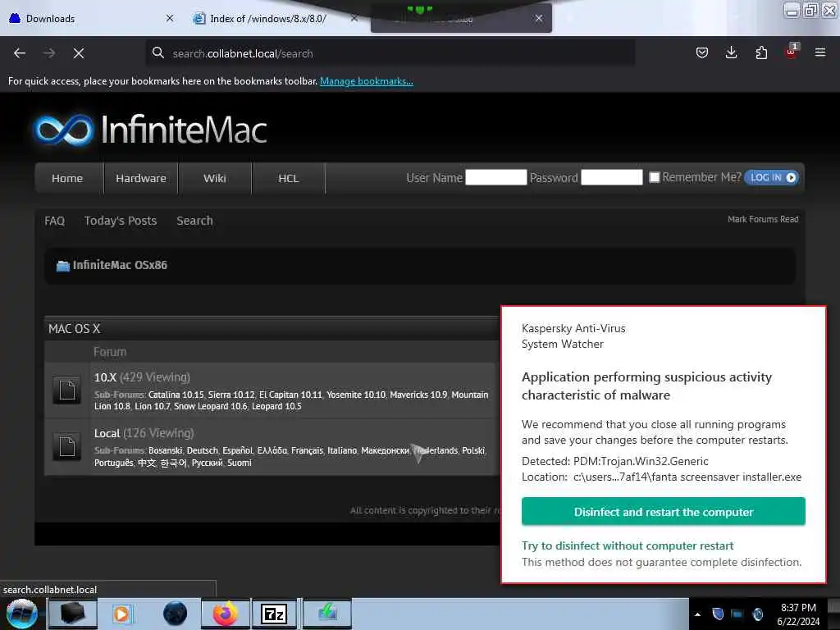Image resolution: width=840 pixels, height=630 pixels.
Task: Click Disinfect and restart the computer
Action: pos(663,512)
